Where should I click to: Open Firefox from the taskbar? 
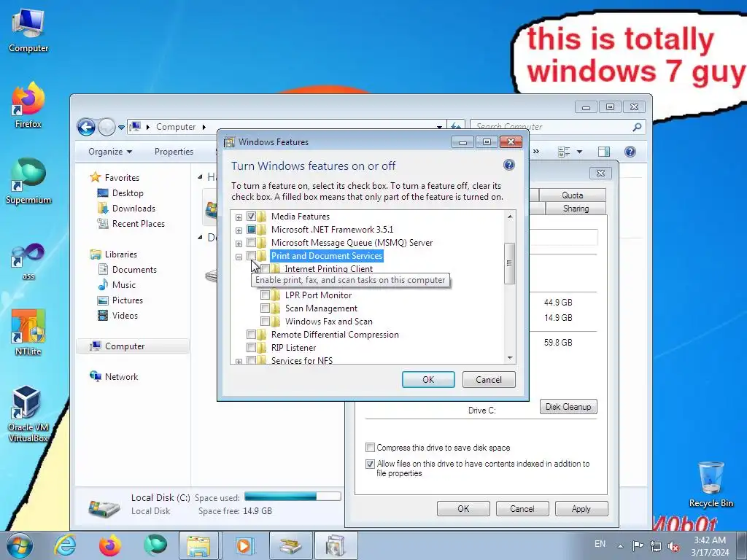pos(110,545)
